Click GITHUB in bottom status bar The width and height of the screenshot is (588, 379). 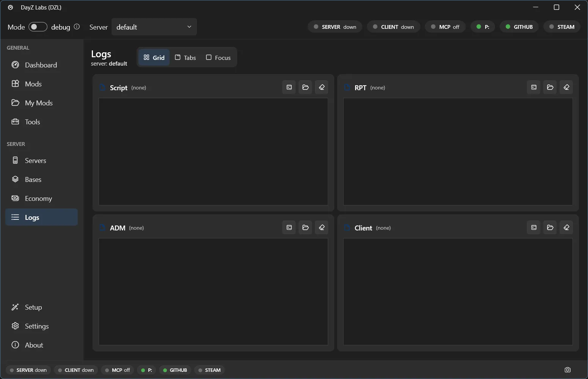click(x=175, y=370)
